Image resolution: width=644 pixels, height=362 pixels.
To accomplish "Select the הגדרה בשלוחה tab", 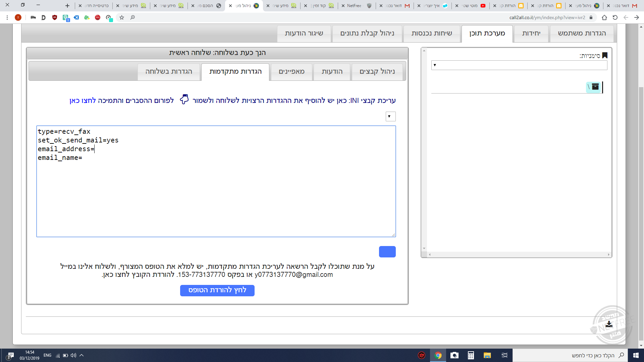I will tap(169, 71).
